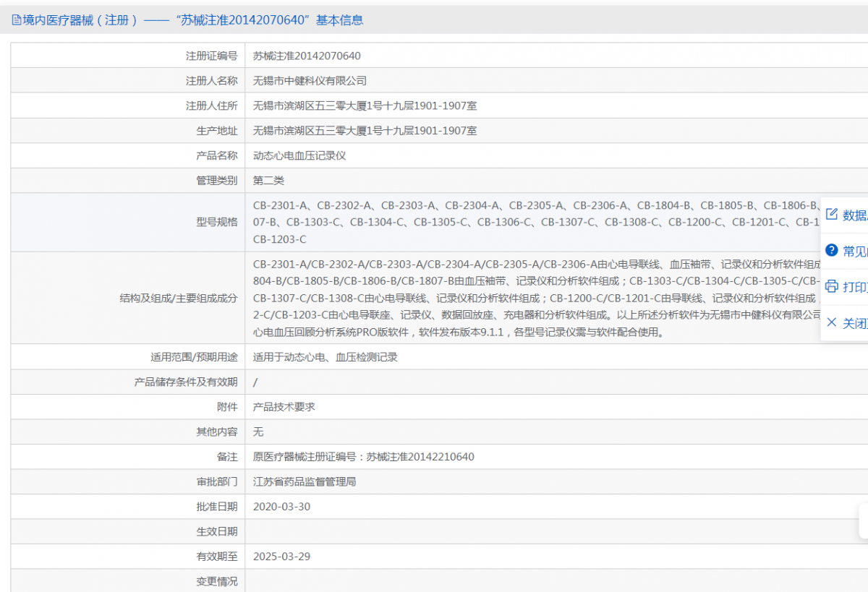Click the 关闭 X option in side panel
The height and width of the screenshot is (592, 868).
click(x=846, y=322)
